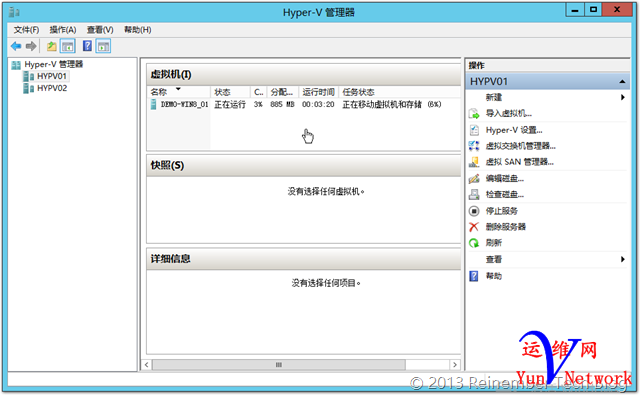
Task: Open Hyper-V 设置... action
Action: tap(514, 130)
